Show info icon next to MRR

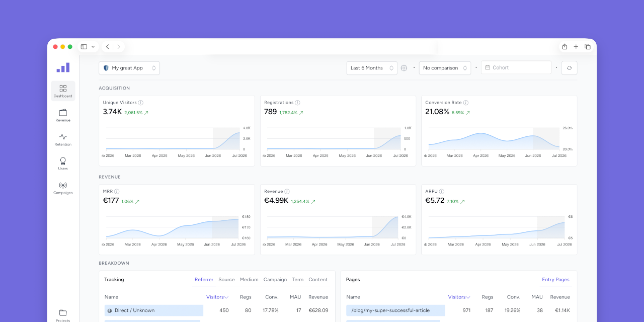click(x=117, y=192)
